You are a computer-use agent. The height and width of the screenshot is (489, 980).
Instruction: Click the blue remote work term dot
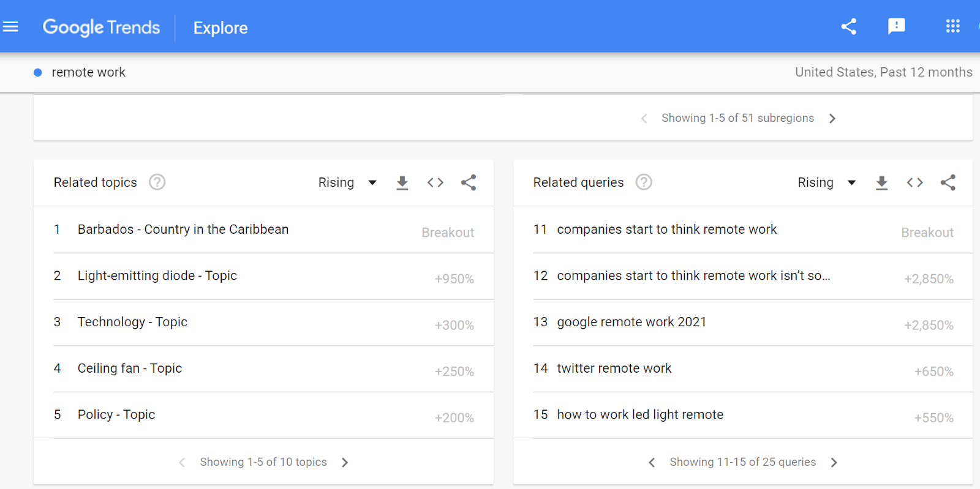pos(38,73)
